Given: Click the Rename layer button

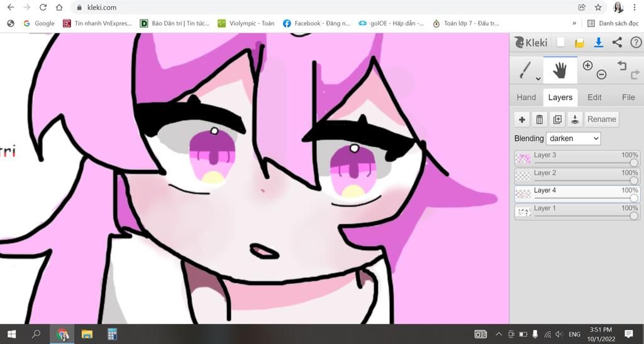Looking at the screenshot, I should pyautogui.click(x=602, y=119).
